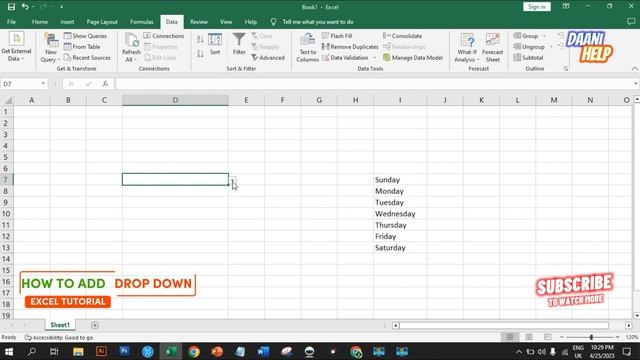This screenshot has width=640, height=360.
Task: Click Consolidate
Action: point(402,36)
